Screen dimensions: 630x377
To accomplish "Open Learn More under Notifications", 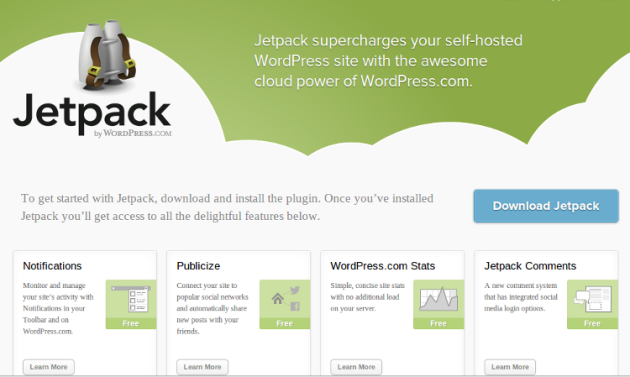I will click(x=49, y=367).
